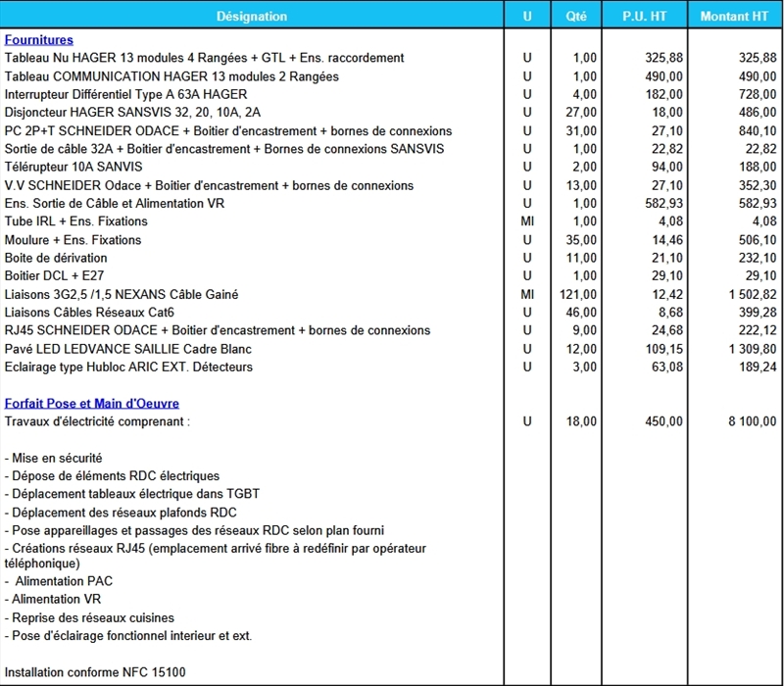784x686 pixels.
Task: Select Travaux d'électricité comprenant line
Action: click(x=97, y=421)
